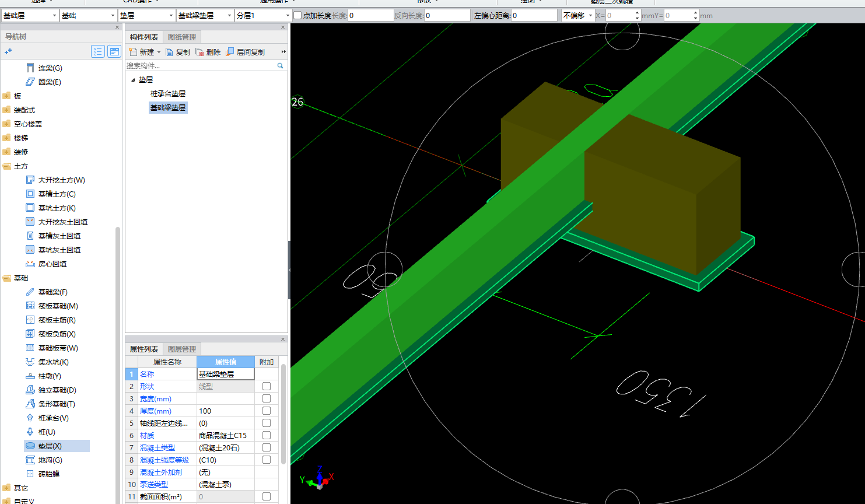Open the 新建 dropdown arrow
Screen dimensions: 865x504
click(159, 52)
